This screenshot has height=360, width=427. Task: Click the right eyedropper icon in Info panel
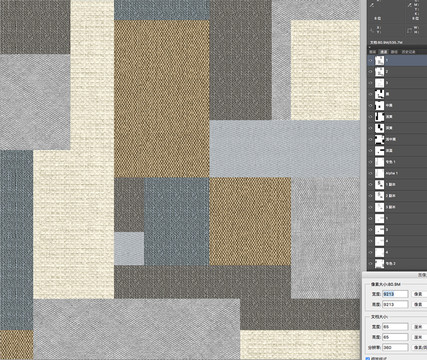(410, 5)
